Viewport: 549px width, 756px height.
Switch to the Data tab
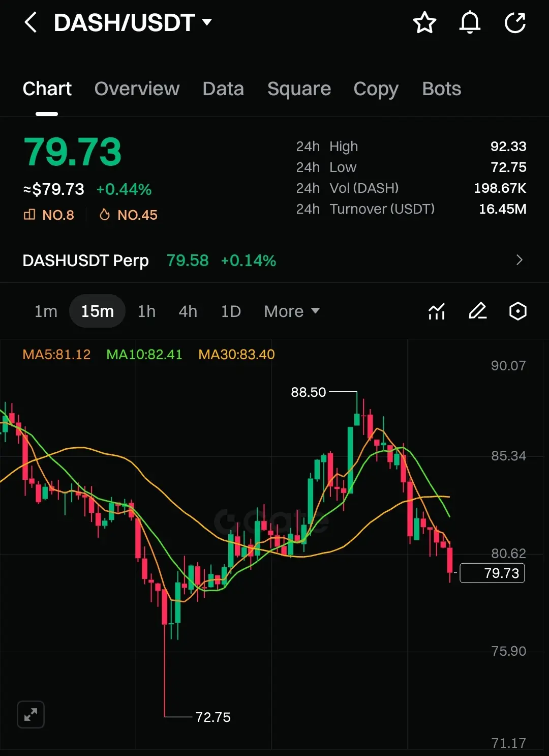(x=223, y=89)
